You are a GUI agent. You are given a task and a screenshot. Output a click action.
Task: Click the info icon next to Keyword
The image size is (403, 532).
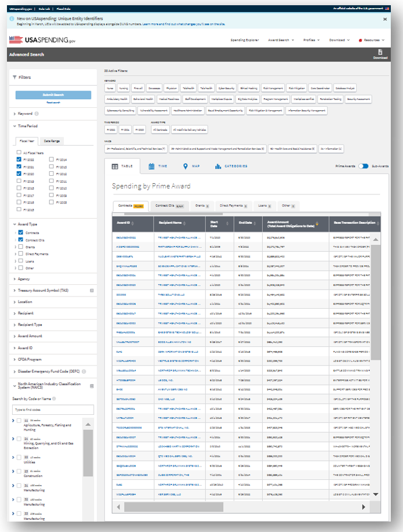(37, 114)
